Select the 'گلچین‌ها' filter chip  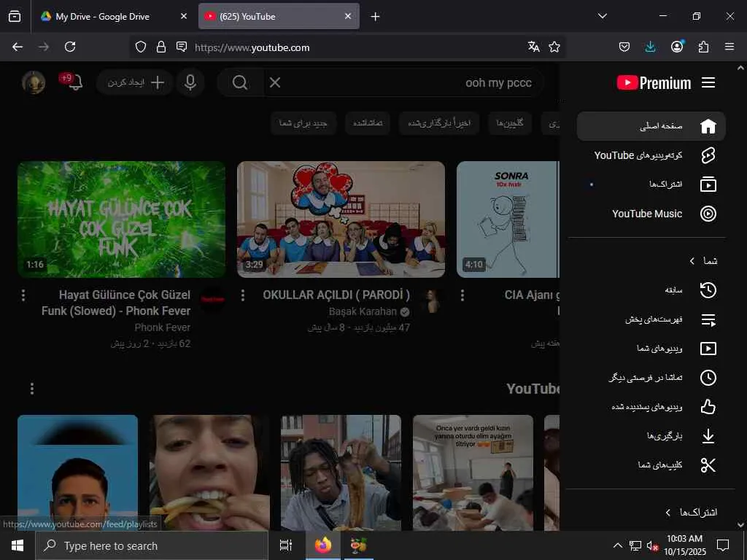[x=510, y=123]
